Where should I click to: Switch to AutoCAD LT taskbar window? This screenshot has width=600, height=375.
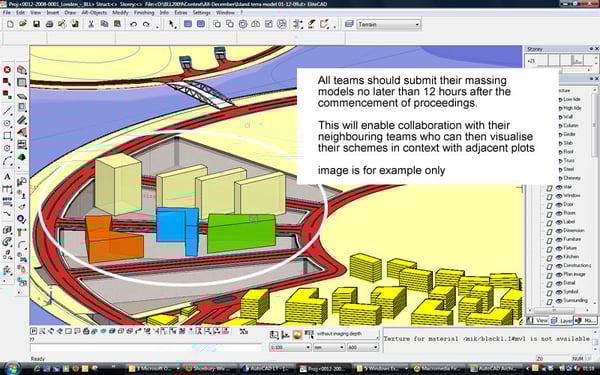tap(266, 368)
